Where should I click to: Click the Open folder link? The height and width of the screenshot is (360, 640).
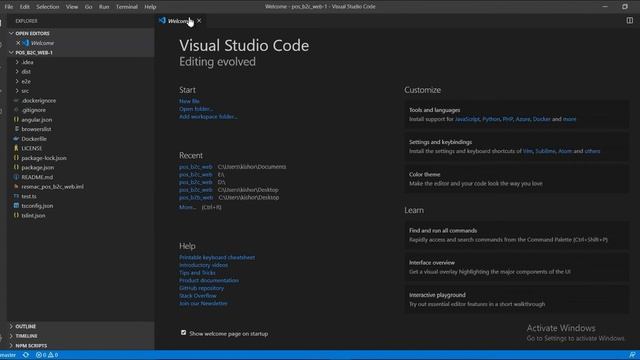[196, 109]
